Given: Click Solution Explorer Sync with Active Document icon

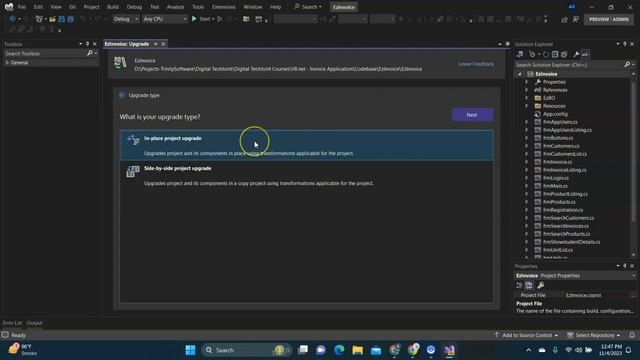Looking at the screenshot, I should pos(546,54).
